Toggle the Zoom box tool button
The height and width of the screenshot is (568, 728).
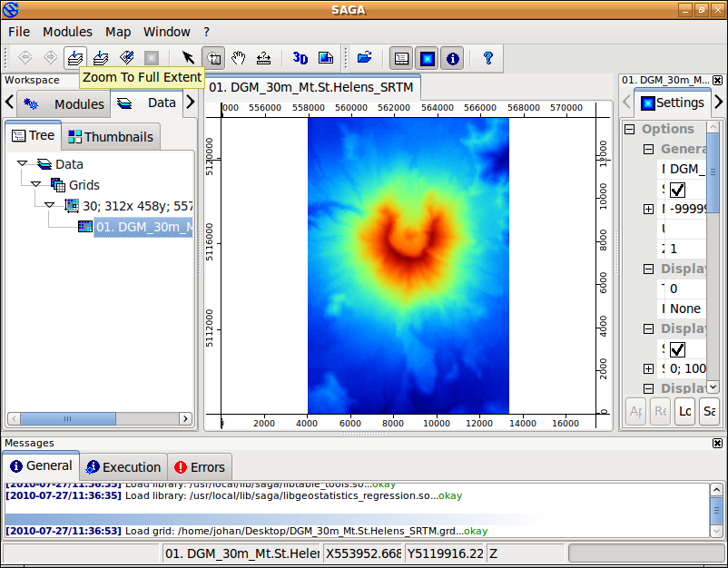(213, 58)
